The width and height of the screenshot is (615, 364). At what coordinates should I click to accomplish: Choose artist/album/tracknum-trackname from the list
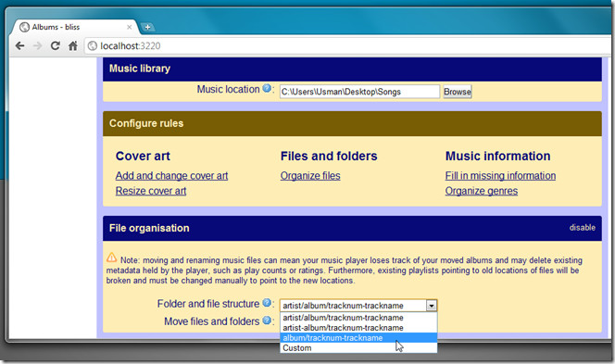coord(358,318)
